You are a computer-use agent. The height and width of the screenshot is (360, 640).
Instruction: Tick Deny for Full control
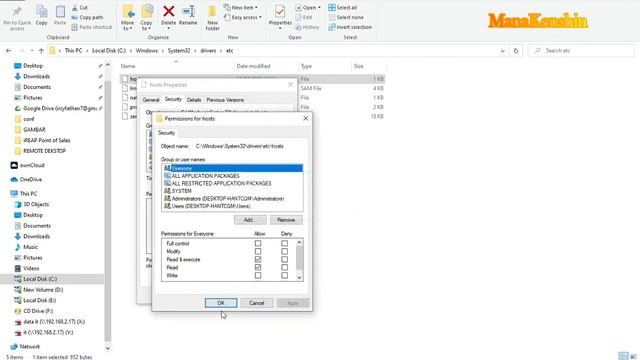click(284, 243)
